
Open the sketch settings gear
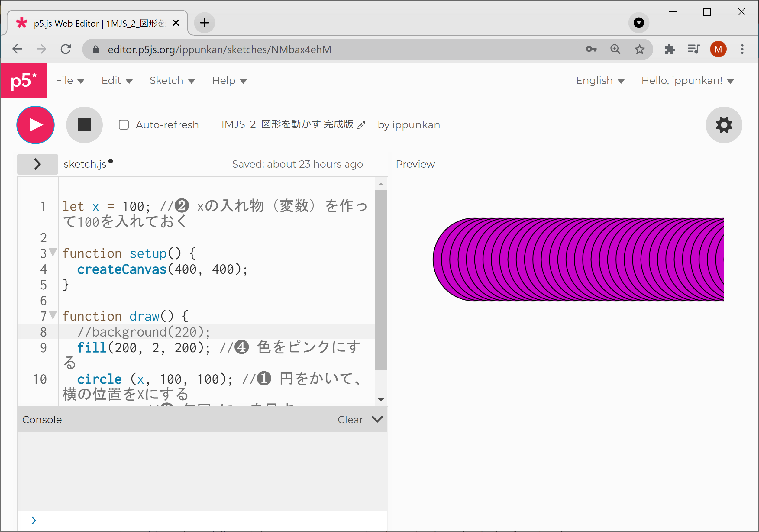[x=724, y=125]
